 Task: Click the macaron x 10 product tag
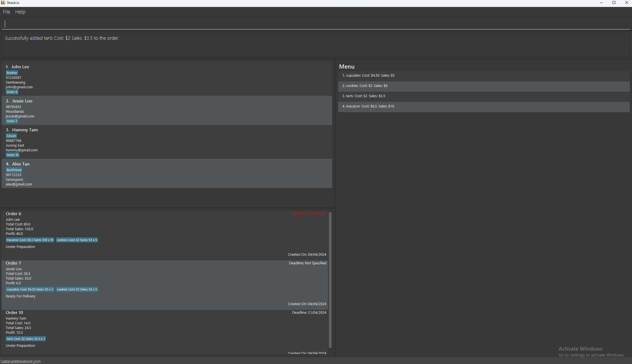(x=30, y=240)
